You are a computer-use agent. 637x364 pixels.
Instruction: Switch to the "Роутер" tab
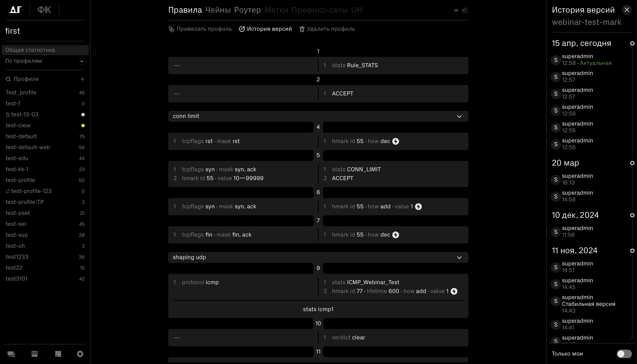[247, 10]
